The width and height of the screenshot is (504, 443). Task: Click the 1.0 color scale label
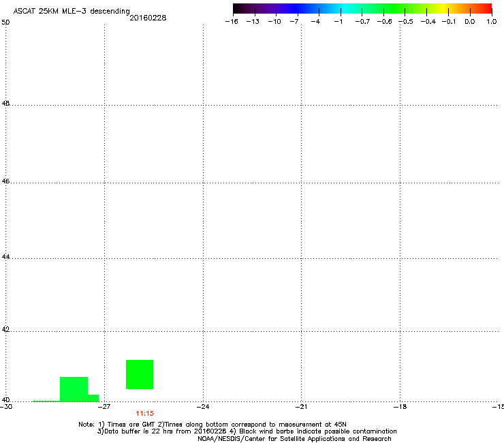click(492, 22)
